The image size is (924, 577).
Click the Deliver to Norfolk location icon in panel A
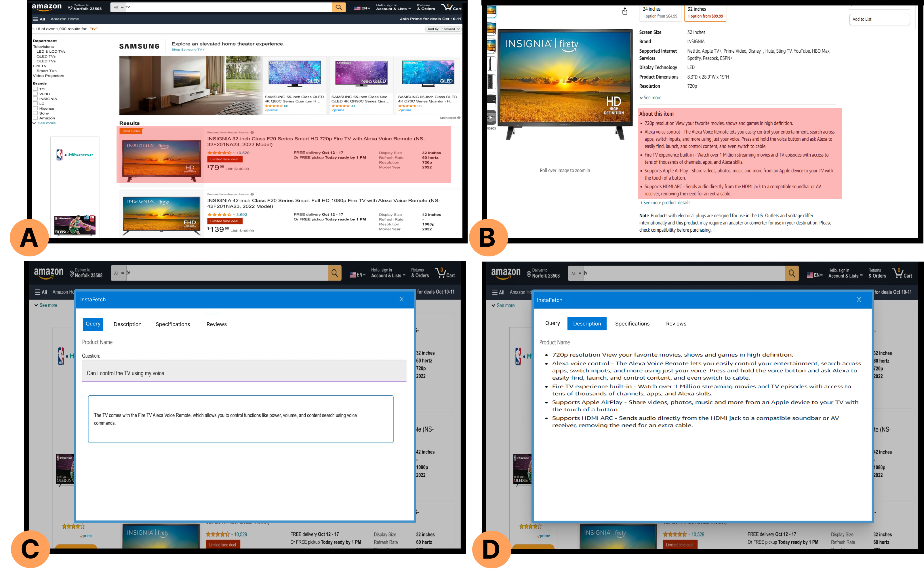(71, 8)
